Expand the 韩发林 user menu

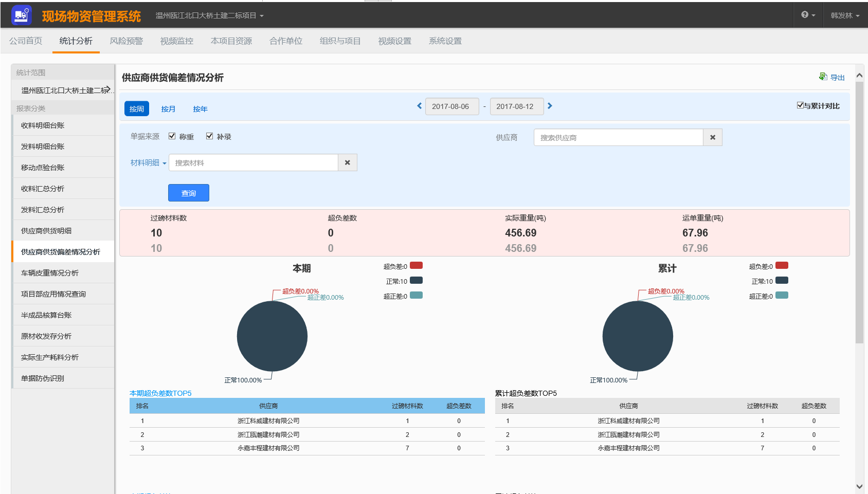pos(845,16)
